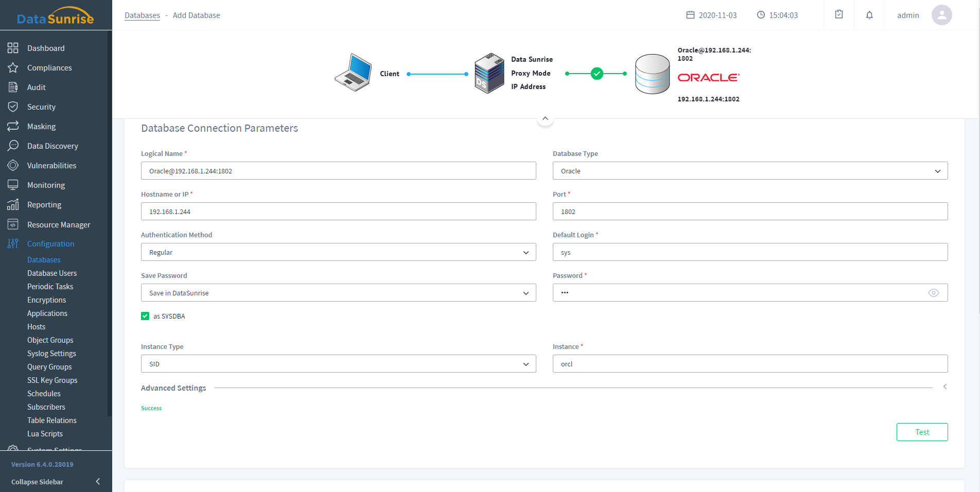
Task: Expand Advanced Settings with the chevron
Action: 945,386
